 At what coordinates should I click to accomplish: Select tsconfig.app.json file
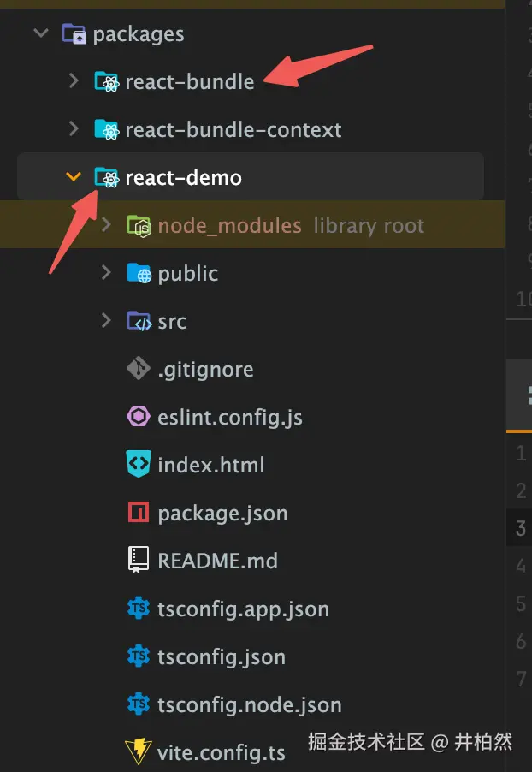pos(243,609)
